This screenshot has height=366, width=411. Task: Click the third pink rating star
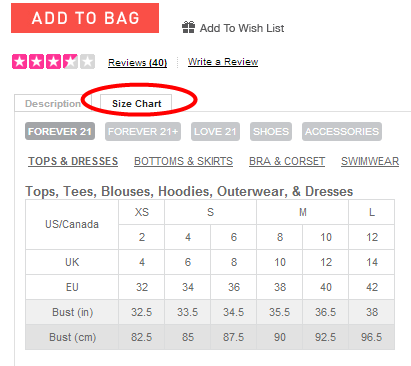(53, 62)
